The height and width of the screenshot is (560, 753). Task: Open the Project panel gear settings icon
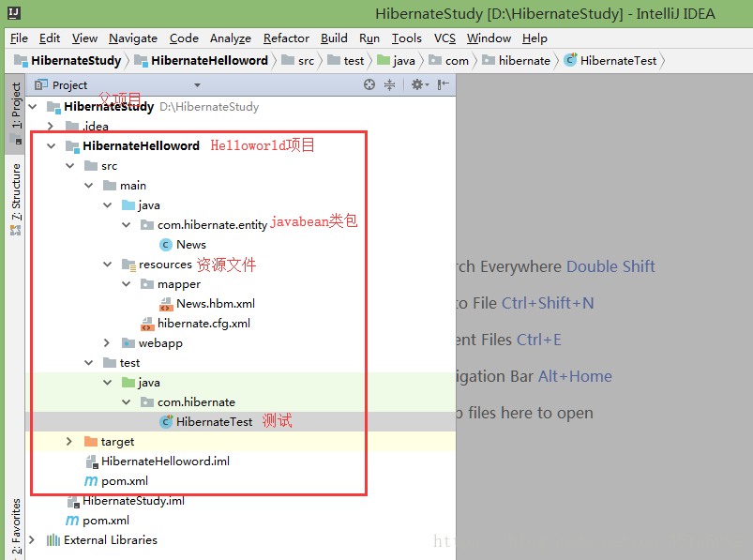pyautogui.click(x=420, y=85)
